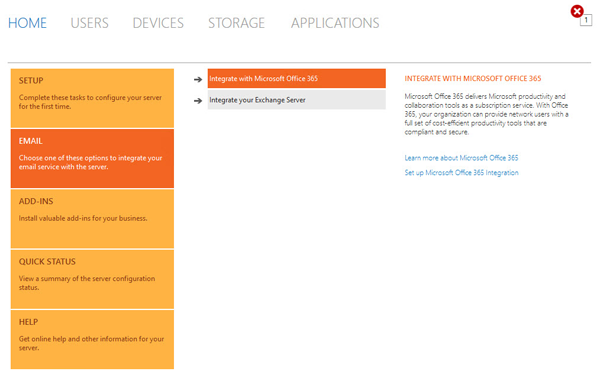Image resolution: width=600 pixels, height=381 pixels.
Task: Select Integrate with Microsoft Office 365 task
Action: 297,78
